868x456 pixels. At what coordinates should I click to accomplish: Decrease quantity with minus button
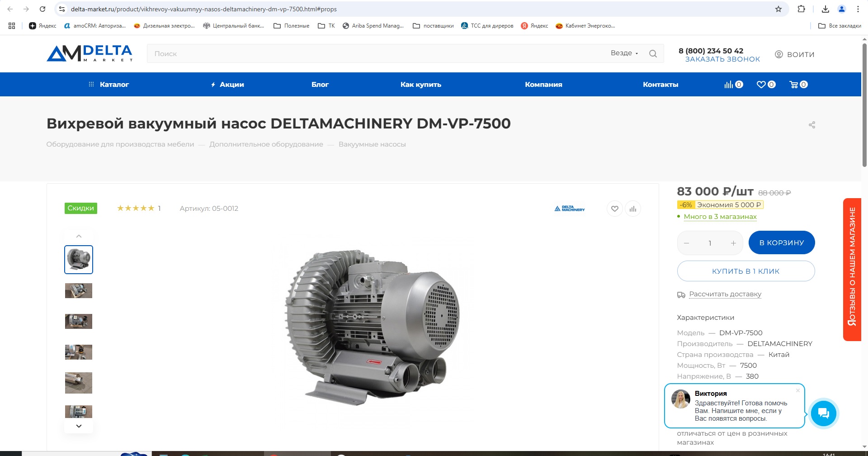click(x=687, y=243)
